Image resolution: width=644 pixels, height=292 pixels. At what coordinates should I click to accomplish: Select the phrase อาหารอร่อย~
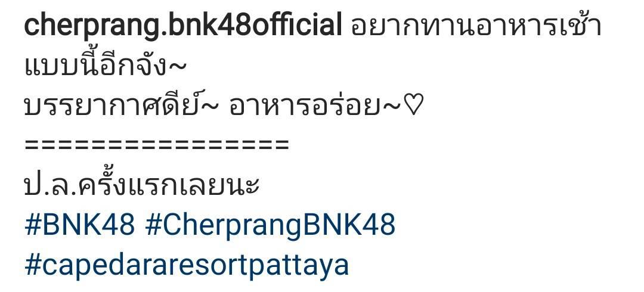[x=314, y=106]
